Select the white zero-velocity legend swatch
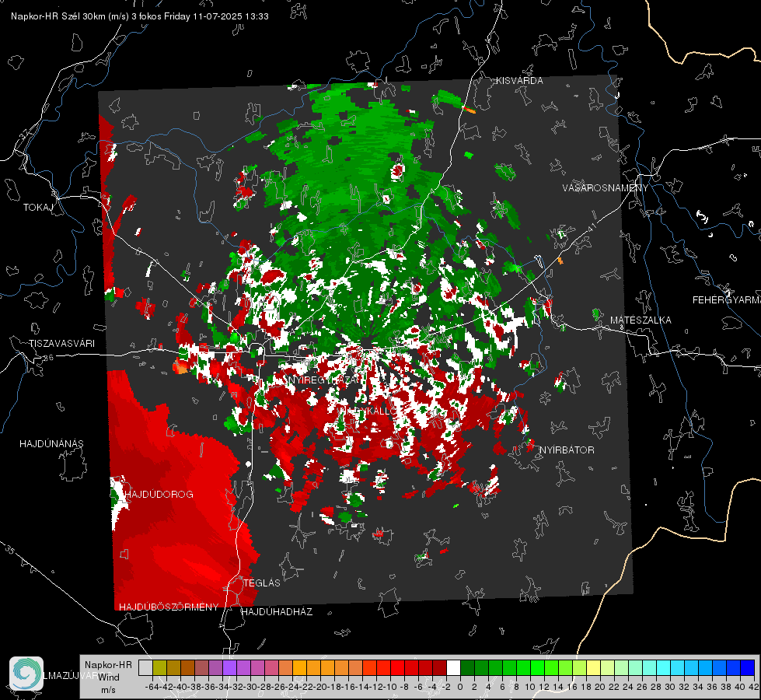761x700 pixels. coord(453,668)
